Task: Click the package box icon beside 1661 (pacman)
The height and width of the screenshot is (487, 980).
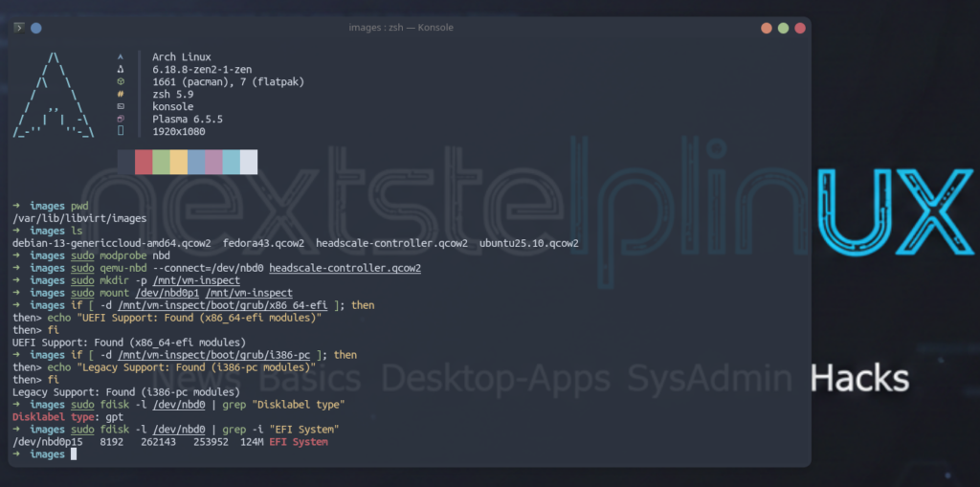Action: pos(121,82)
